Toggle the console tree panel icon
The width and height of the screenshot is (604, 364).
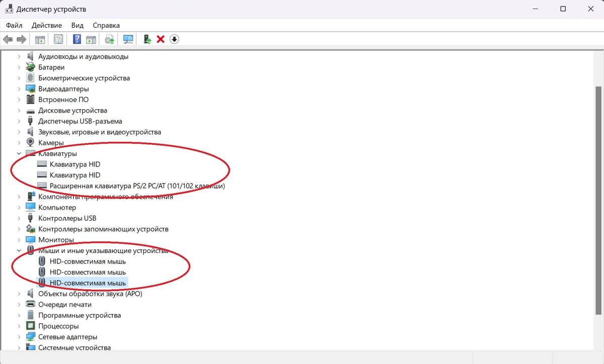(x=39, y=39)
